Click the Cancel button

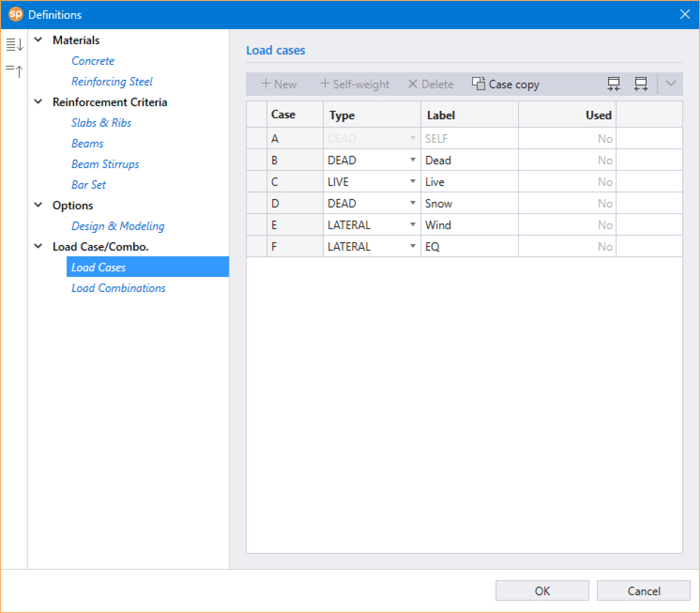tap(643, 591)
